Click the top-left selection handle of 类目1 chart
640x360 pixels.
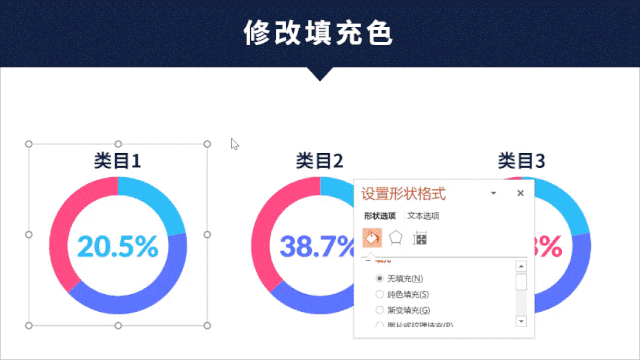pos(29,144)
